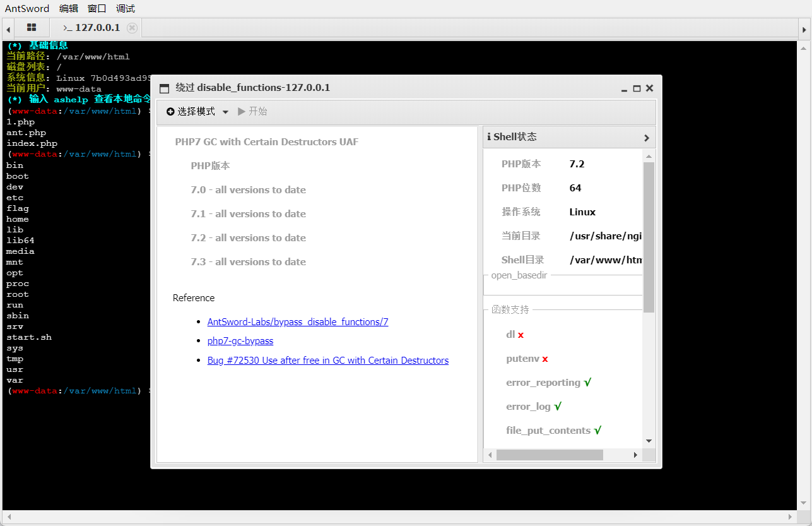This screenshot has width=812, height=526.
Task: Click right tab scroll arrow
Action: click(804, 28)
